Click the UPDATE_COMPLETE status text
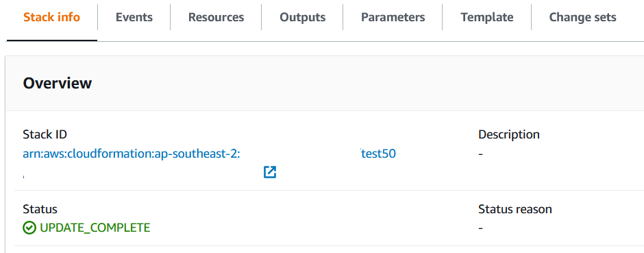Image resolution: width=644 pixels, height=253 pixels. pos(95,228)
